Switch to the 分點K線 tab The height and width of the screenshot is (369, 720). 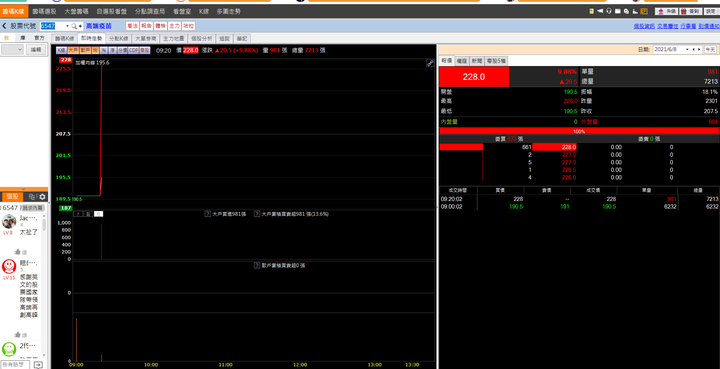tap(118, 39)
